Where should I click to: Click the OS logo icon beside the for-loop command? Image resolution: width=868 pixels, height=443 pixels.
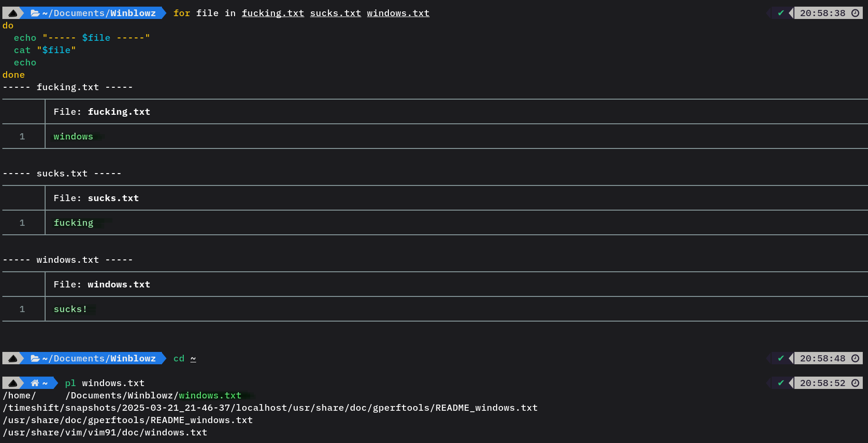coord(13,13)
